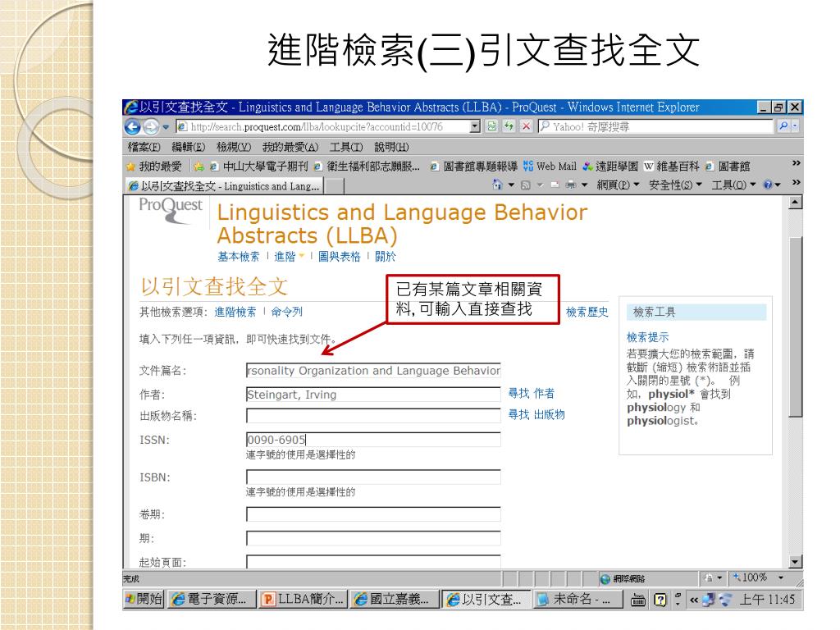Screen dimensions: 840x630
Task: Switch to LLBA簡介 PowerPoint taskbar item
Action: coord(303,599)
